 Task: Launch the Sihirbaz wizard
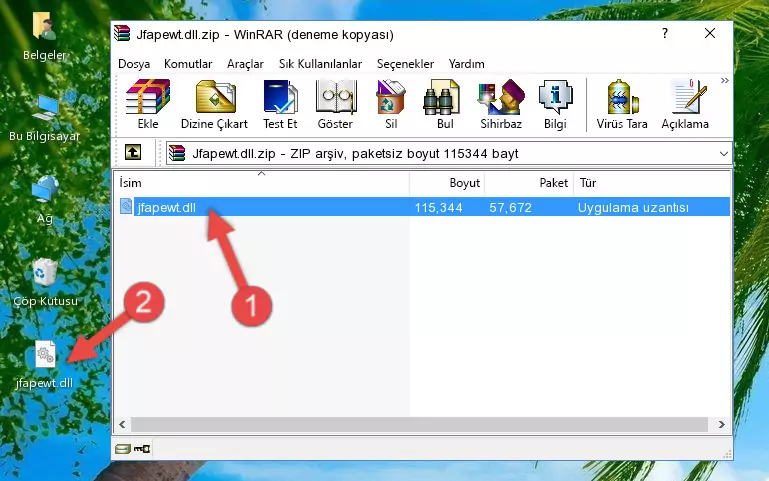501,104
